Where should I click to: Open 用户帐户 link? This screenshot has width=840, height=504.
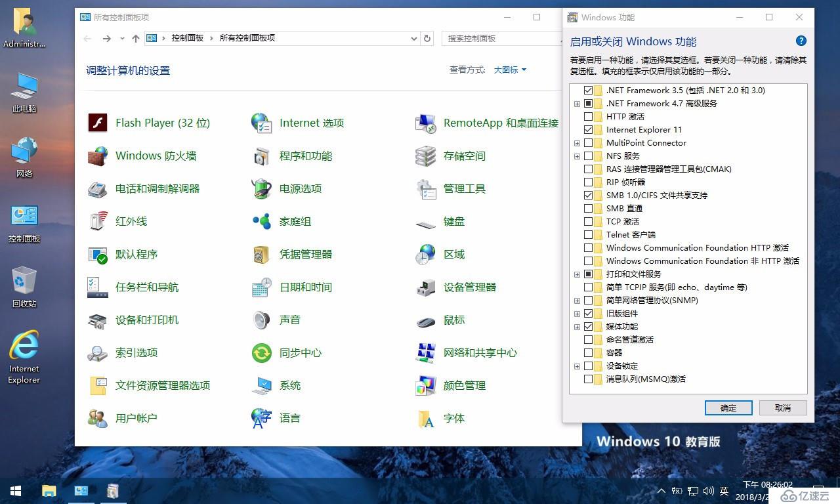tap(136, 418)
